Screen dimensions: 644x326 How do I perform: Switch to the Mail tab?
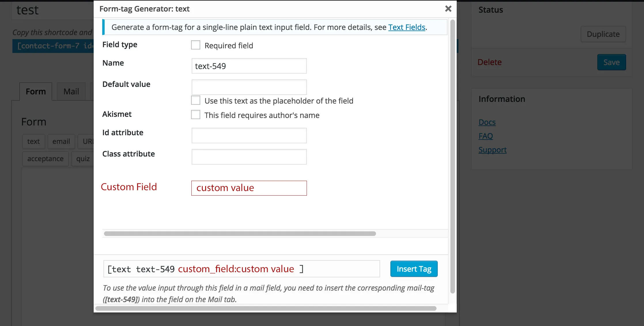71,91
